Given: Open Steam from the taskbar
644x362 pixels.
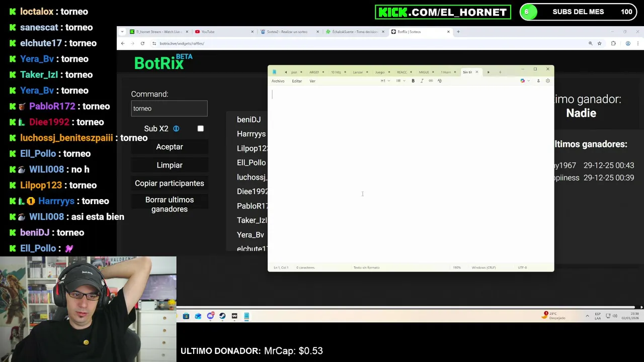Looking at the screenshot, I should [x=222, y=316].
